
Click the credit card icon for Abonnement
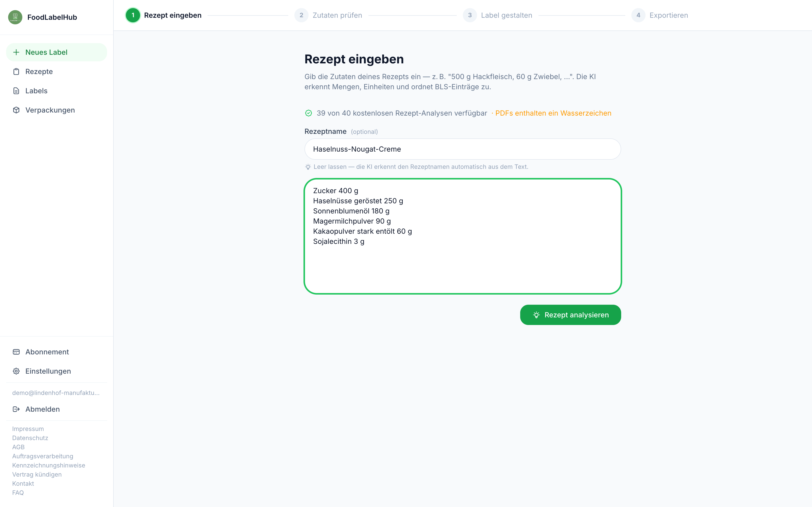point(16,352)
